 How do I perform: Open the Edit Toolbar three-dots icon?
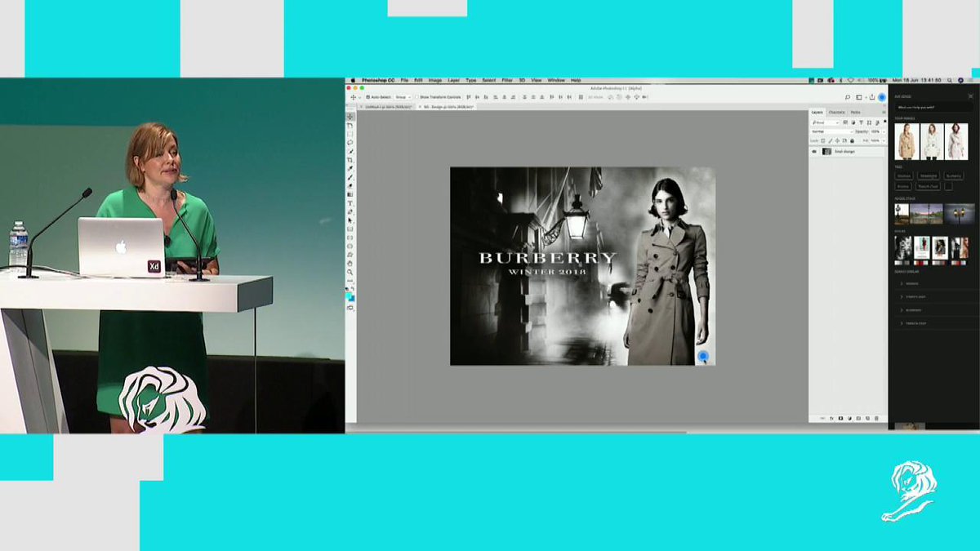(x=350, y=281)
